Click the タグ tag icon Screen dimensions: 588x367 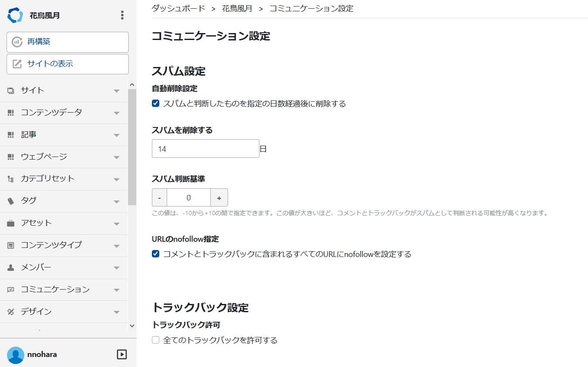[x=11, y=201]
